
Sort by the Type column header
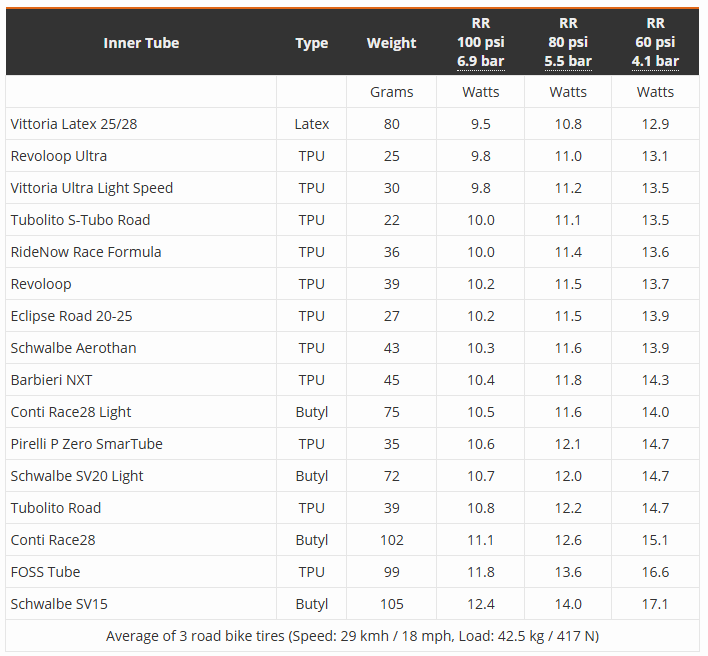click(312, 43)
